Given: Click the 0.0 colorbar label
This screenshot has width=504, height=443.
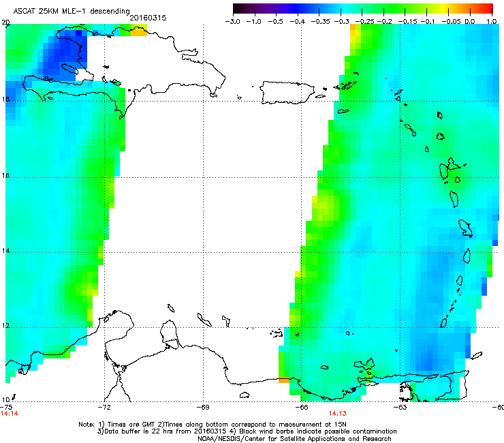Looking at the screenshot, I should click(470, 22).
